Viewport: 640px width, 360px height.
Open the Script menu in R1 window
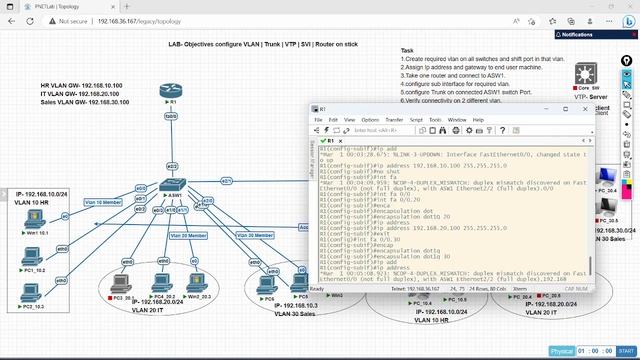pos(416,120)
